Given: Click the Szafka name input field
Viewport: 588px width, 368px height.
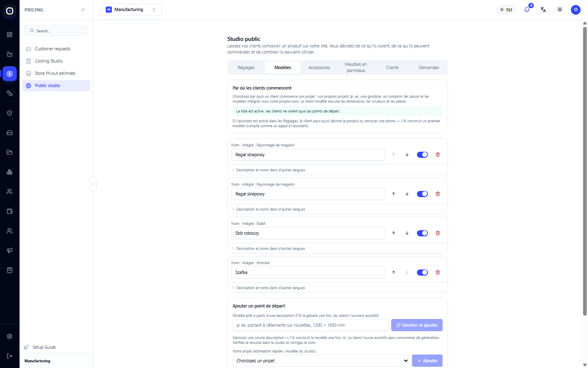Looking at the screenshot, I should [308, 272].
